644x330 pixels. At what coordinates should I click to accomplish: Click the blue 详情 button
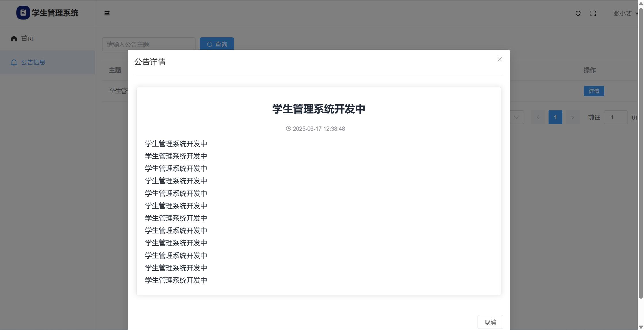[594, 91]
